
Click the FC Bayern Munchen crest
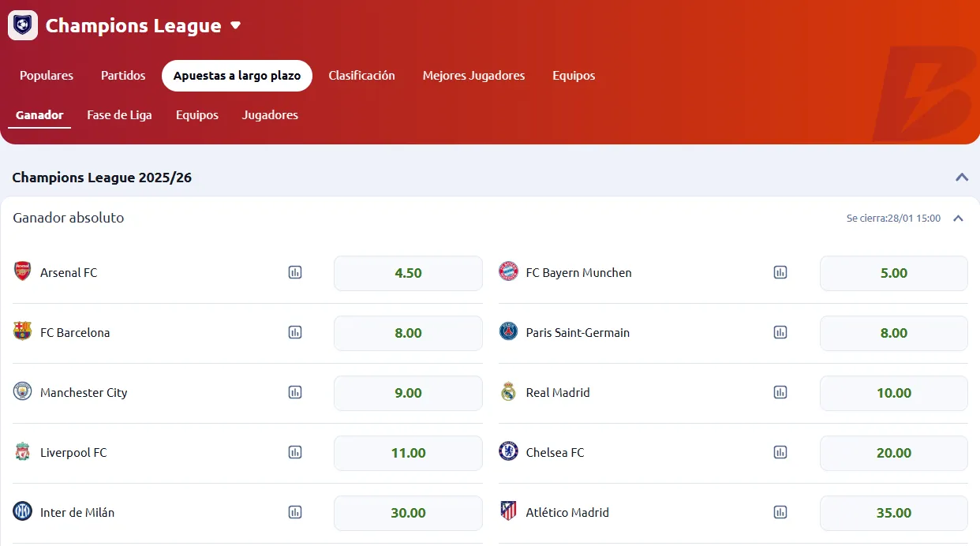[x=509, y=272]
